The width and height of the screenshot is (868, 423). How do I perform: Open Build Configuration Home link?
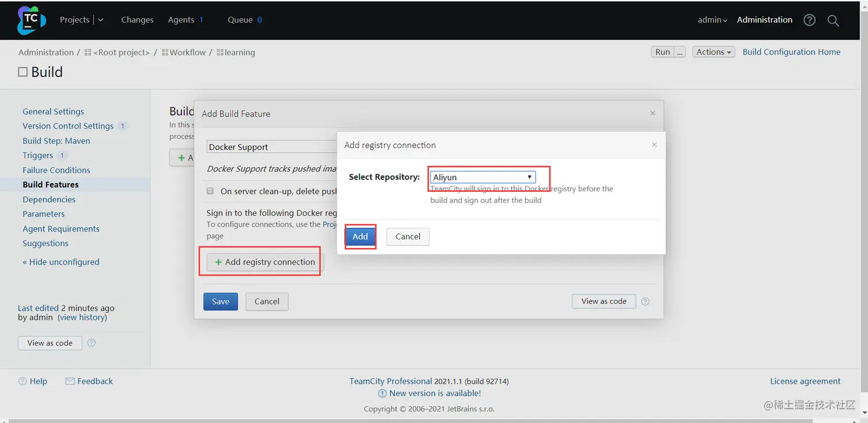point(791,52)
